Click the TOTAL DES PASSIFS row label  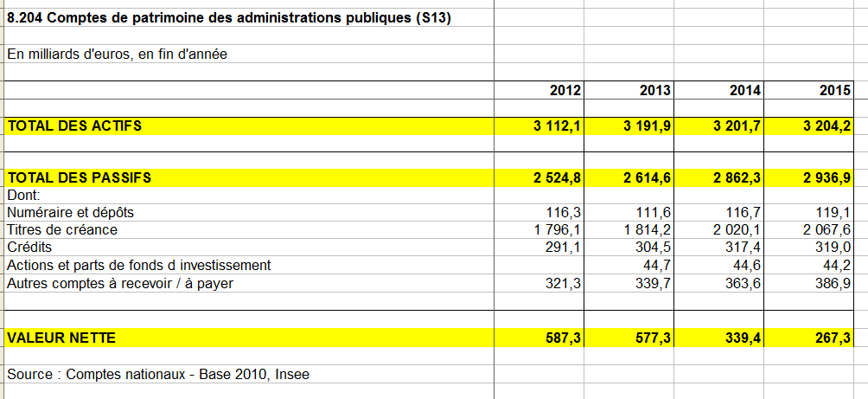coord(79,178)
